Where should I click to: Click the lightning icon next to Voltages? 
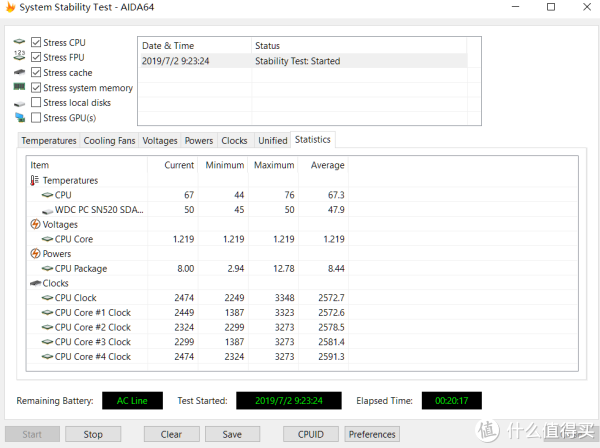35,224
